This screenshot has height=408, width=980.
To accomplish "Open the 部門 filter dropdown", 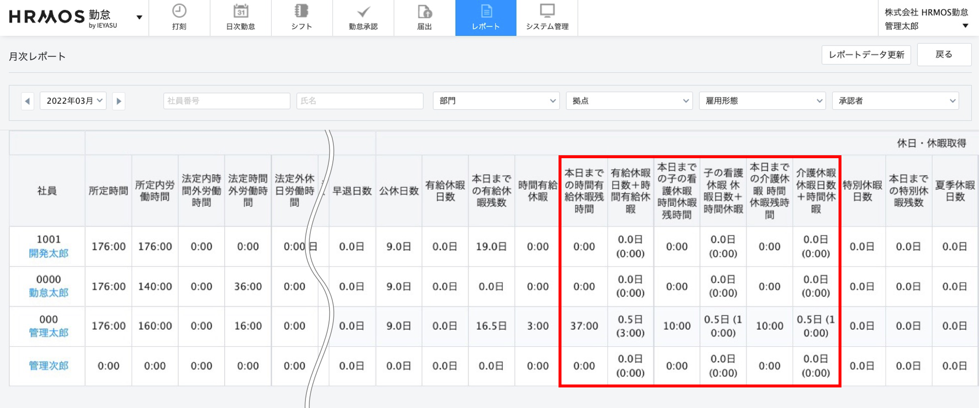I will [496, 101].
